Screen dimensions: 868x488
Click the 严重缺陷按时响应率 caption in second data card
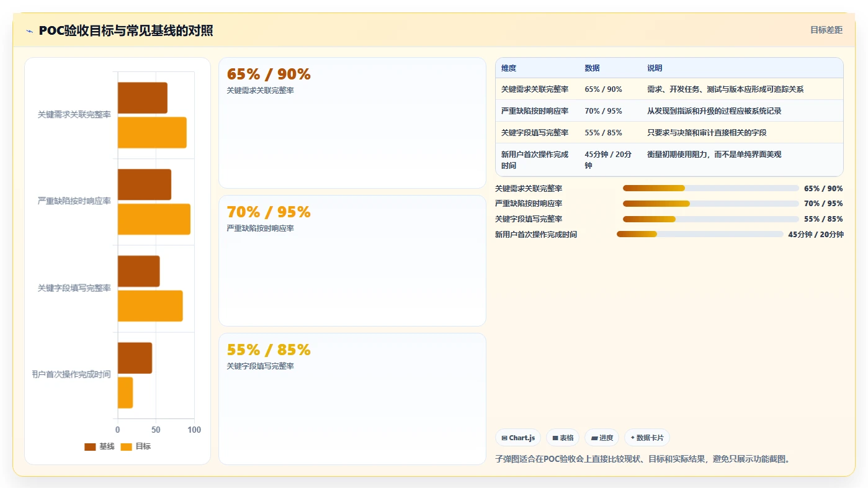click(x=260, y=228)
